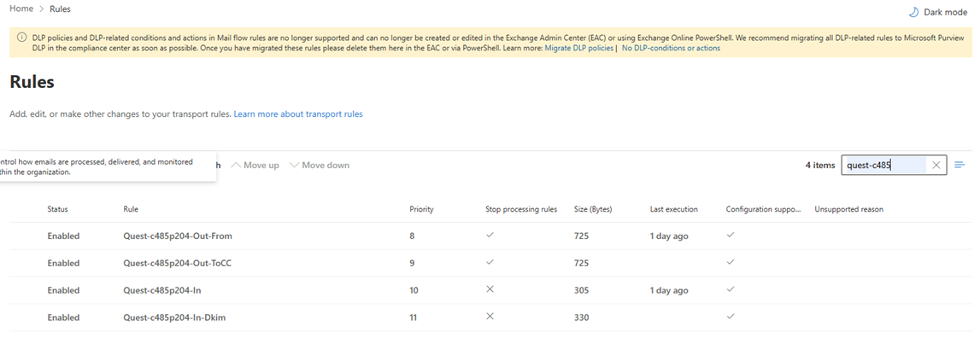Click Move down arrow button

point(320,165)
